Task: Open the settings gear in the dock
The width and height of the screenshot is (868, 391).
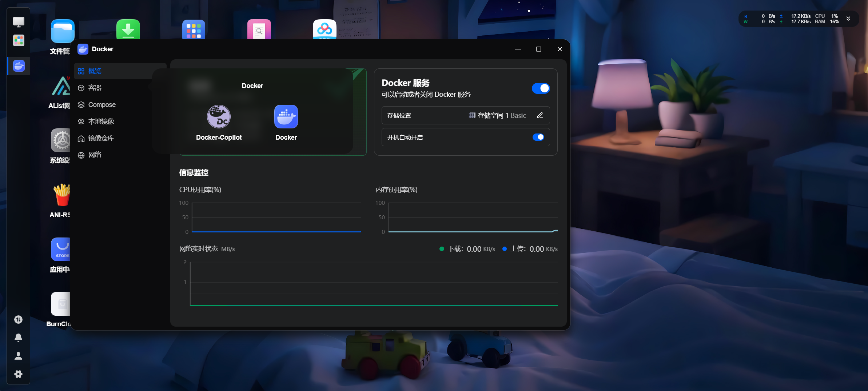Action: pos(18,374)
